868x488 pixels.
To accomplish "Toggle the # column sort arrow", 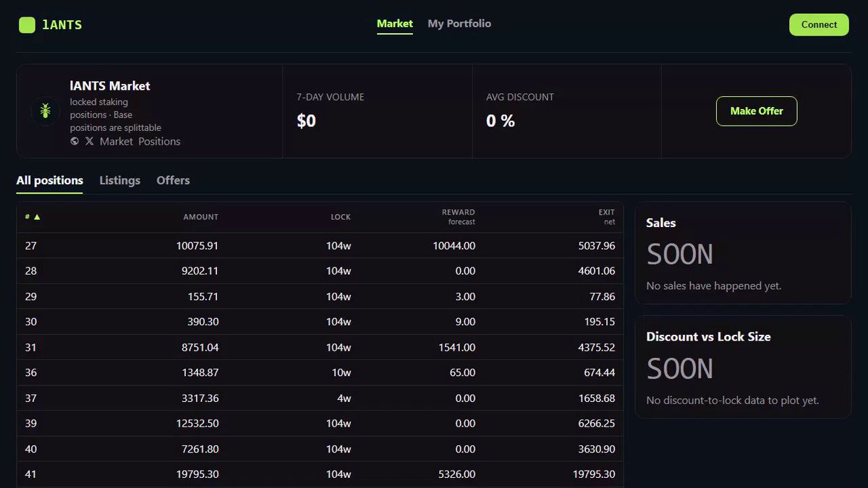I will click(x=37, y=217).
